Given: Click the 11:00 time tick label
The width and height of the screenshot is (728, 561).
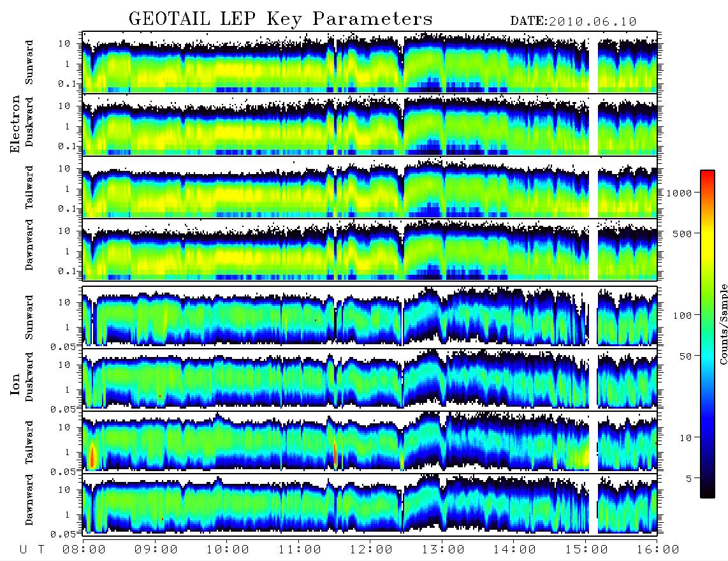Looking at the screenshot, I should (x=300, y=550).
